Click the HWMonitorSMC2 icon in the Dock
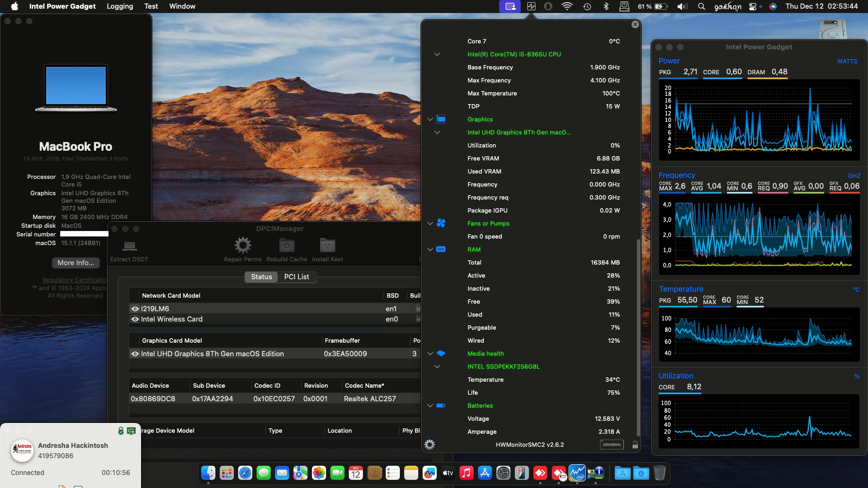The image size is (868, 488). click(x=577, y=473)
